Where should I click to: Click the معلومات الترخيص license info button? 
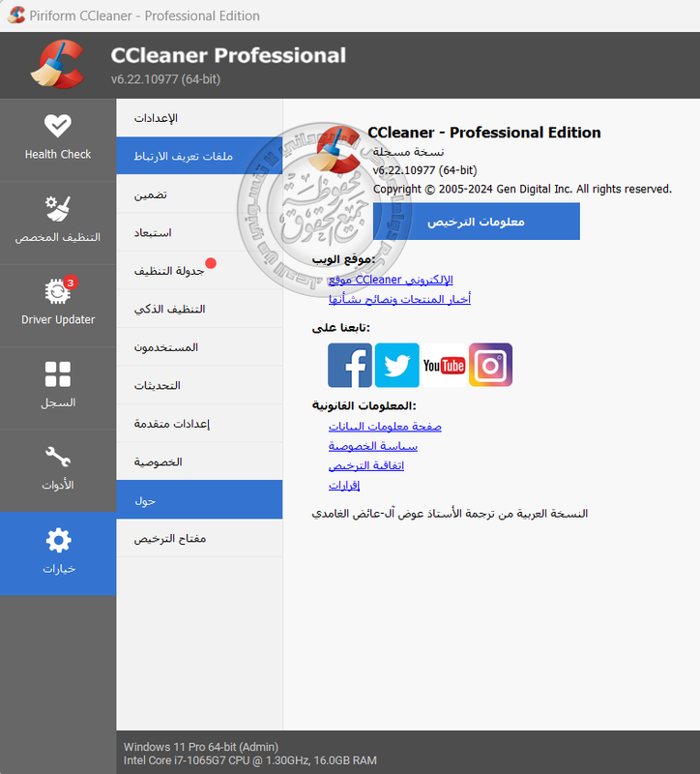[476, 222]
